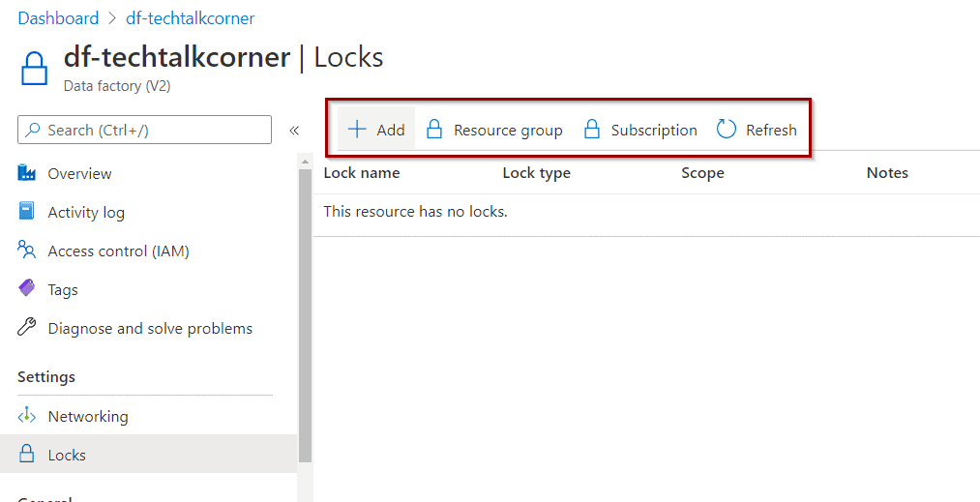The width and height of the screenshot is (980, 502).
Task: Click the Add lock plus icon
Action: (x=357, y=130)
